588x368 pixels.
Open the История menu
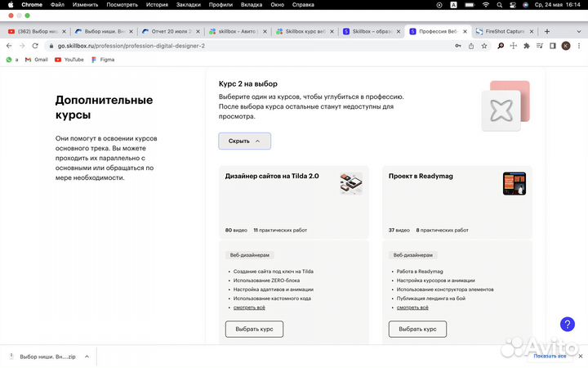point(157,5)
